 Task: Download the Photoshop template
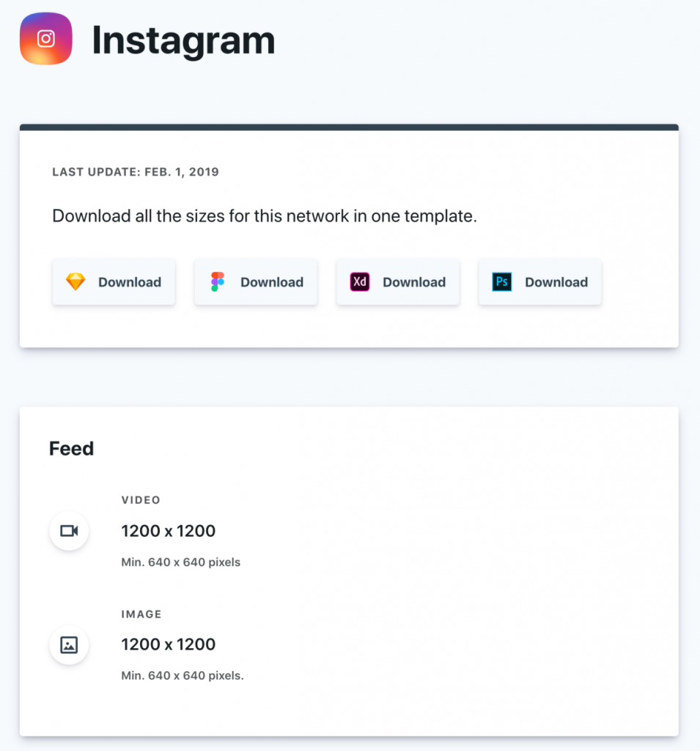(x=540, y=282)
